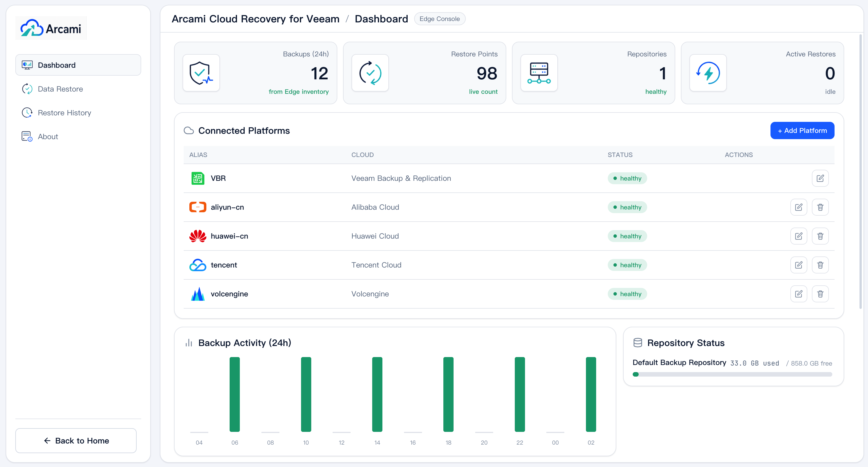Click the backup activity bar at 22
Screen dimensions: 868x467
click(520, 394)
